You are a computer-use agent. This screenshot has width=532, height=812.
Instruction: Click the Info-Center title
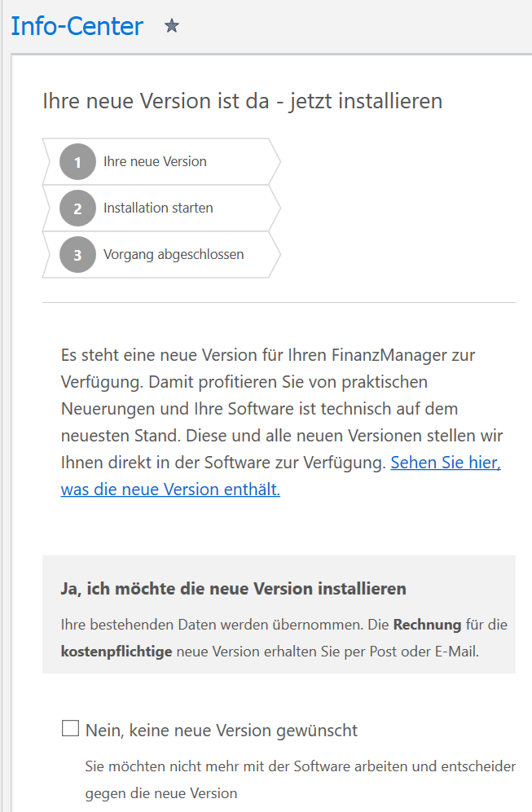[x=77, y=26]
